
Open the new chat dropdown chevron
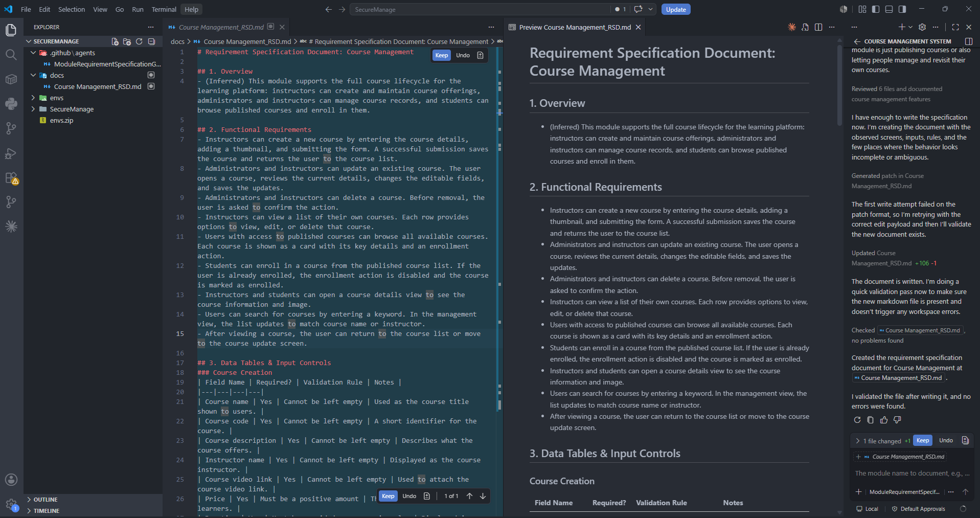click(x=910, y=27)
